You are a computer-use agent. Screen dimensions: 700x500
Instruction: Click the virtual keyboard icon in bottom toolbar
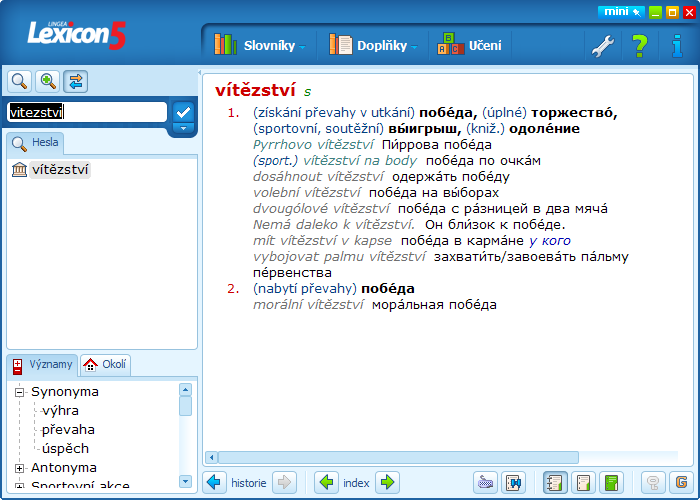(x=486, y=483)
